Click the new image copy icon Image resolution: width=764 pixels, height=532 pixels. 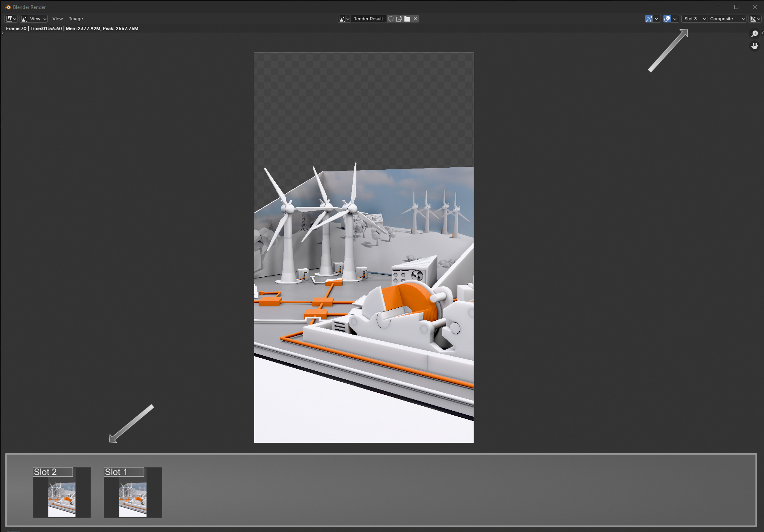tap(399, 19)
